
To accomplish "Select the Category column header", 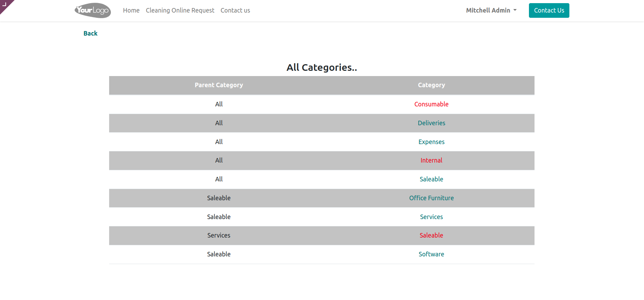I will 431,85.
